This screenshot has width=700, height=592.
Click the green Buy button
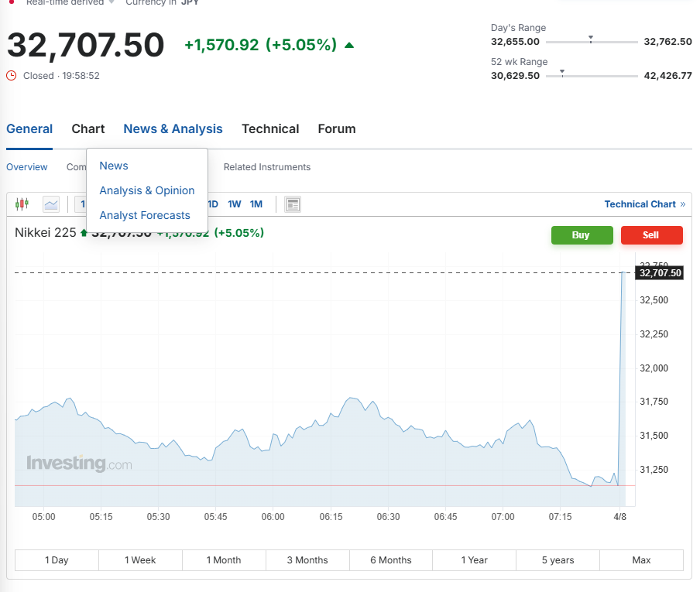pyautogui.click(x=582, y=235)
